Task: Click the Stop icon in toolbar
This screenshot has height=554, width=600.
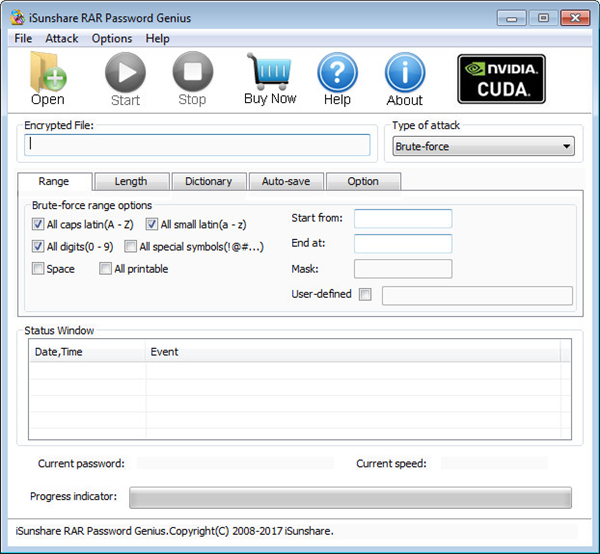Action: [192, 72]
